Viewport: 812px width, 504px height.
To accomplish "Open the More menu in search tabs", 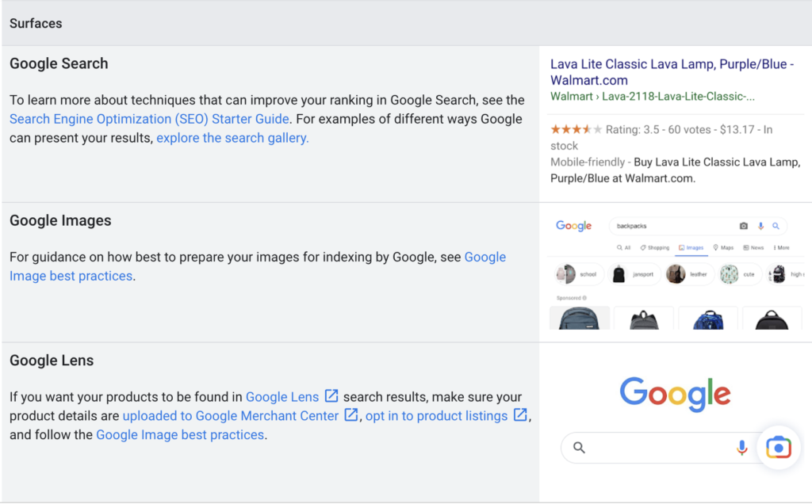I will (781, 248).
